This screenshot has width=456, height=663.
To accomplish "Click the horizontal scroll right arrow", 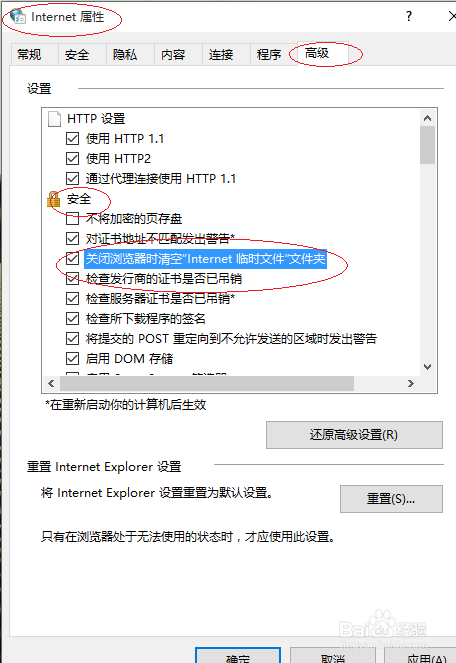I will (410, 384).
